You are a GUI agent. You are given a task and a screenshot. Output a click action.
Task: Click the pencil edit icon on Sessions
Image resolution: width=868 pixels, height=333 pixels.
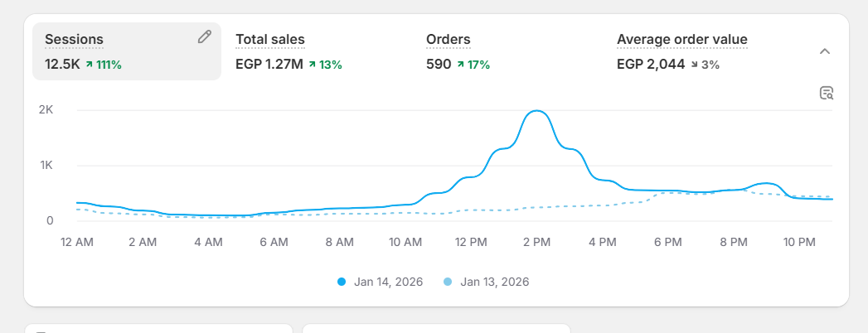[205, 37]
